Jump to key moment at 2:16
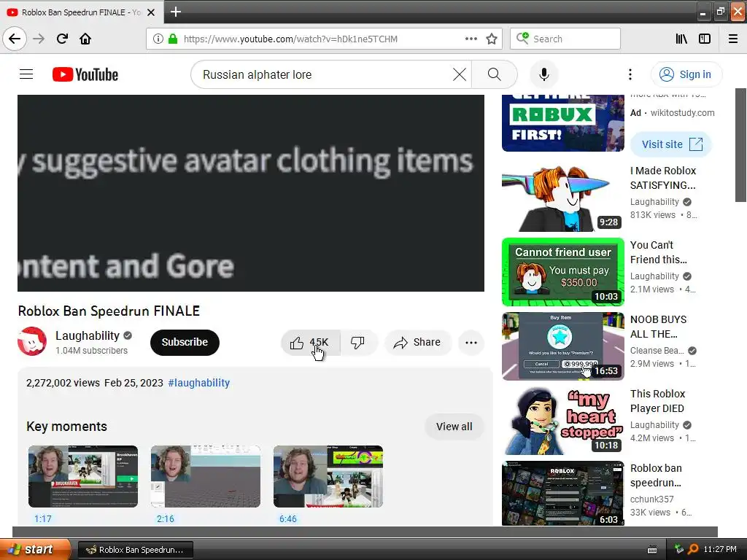The height and width of the screenshot is (560, 747). (205, 476)
